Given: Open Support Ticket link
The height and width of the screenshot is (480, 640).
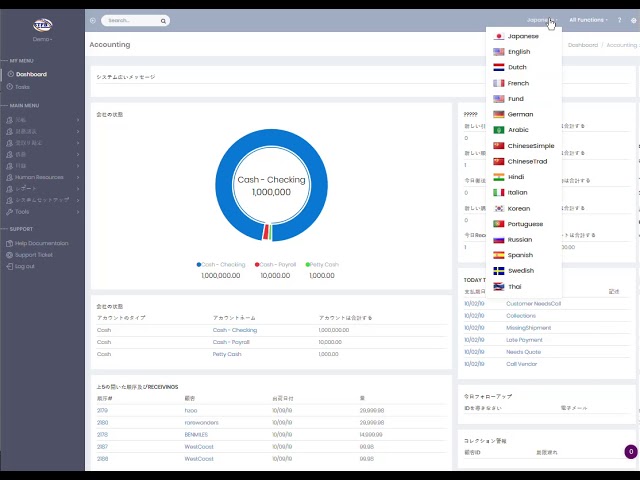Looking at the screenshot, I should pyautogui.click(x=34, y=255).
